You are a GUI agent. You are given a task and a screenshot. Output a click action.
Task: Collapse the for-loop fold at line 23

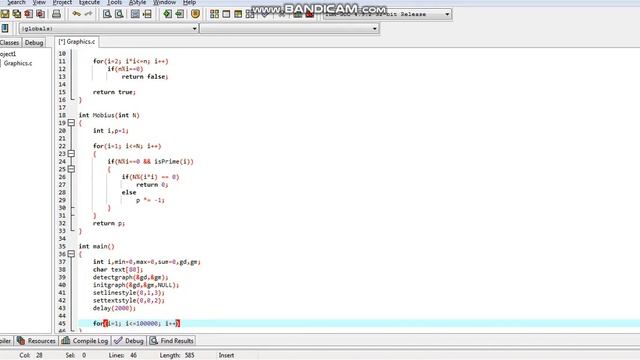pyautogui.click(x=71, y=153)
